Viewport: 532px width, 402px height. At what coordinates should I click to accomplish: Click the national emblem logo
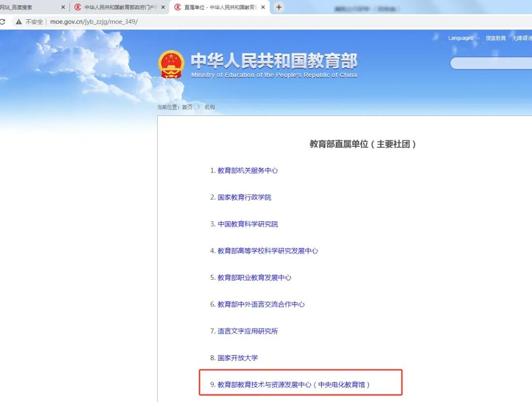pyautogui.click(x=171, y=65)
